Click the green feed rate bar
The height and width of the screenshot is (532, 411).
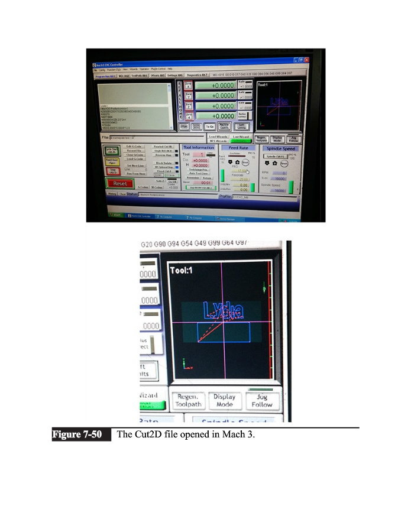(222, 176)
